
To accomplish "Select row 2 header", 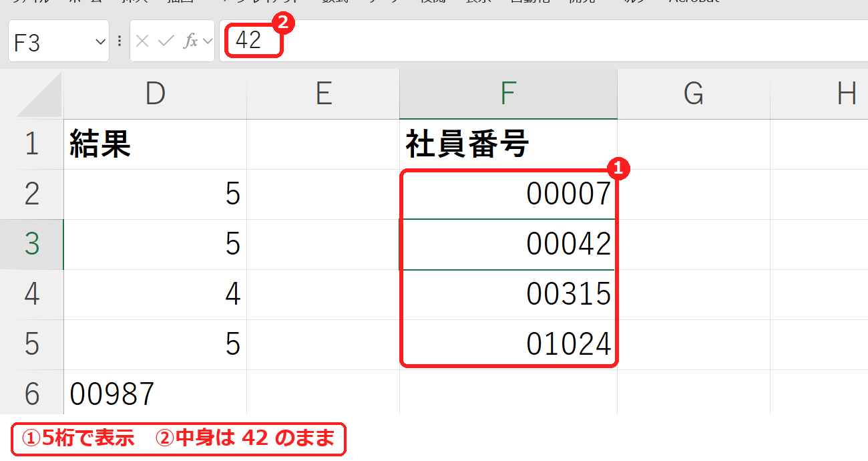I will click(31, 194).
